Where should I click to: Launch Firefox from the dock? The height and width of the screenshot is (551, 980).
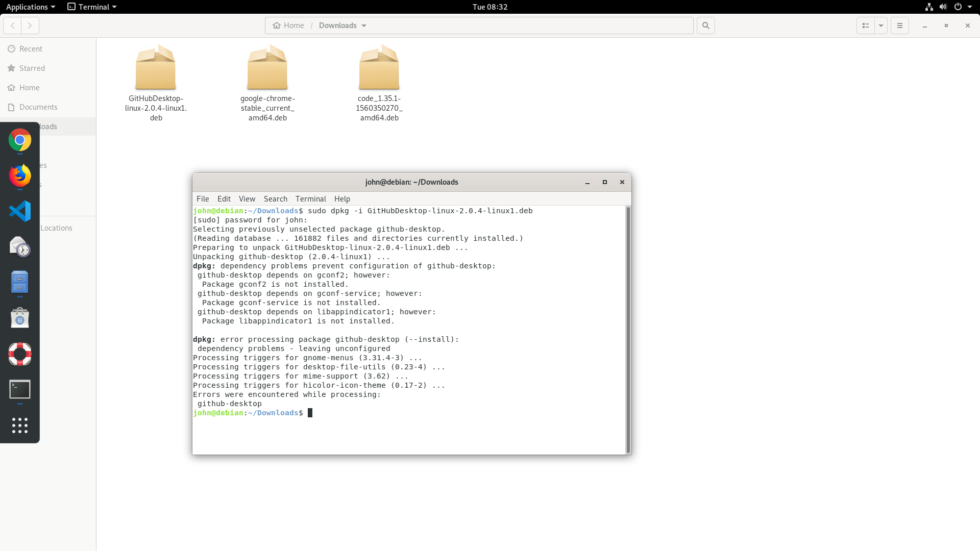[20, 176]
